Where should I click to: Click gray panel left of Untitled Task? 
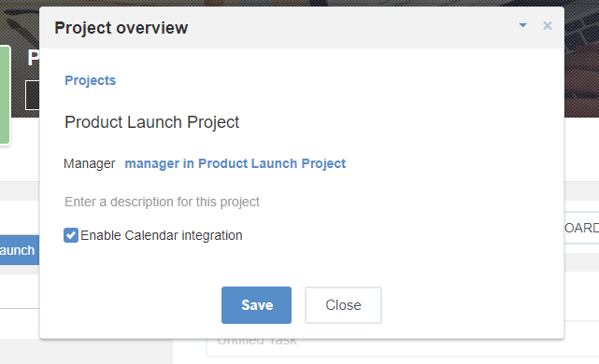[86, 352]
